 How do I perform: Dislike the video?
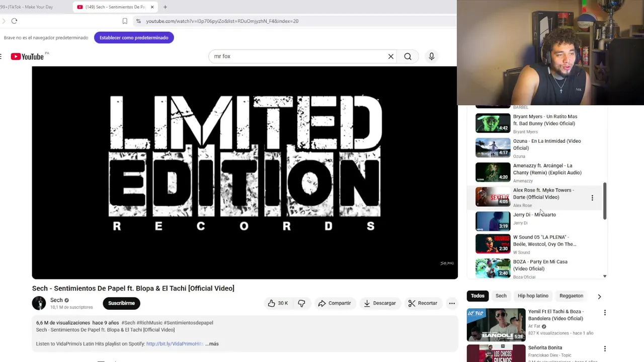[301, 303]
